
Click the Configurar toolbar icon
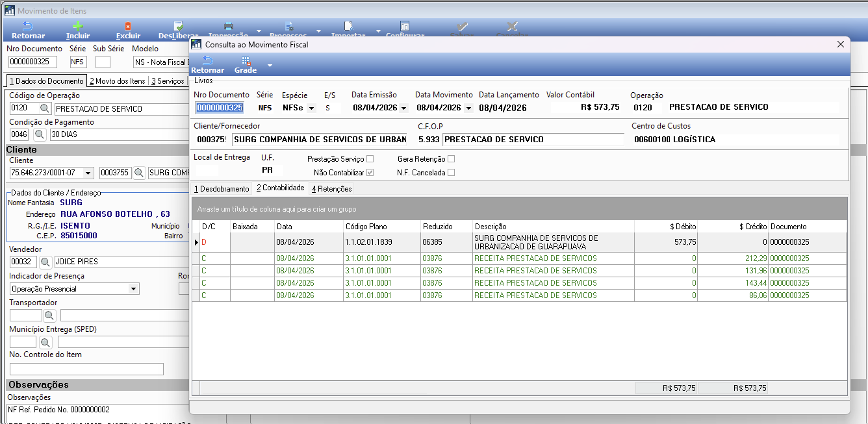click(x=404, y=27)
